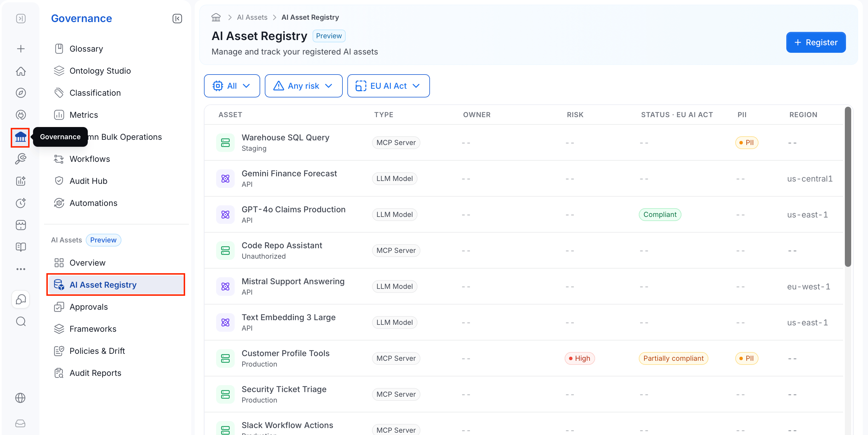Open Text Embedding 3 Large asset
Image resolution: width=868 pixels, height=435 pixels.
(x=289, y=317)
